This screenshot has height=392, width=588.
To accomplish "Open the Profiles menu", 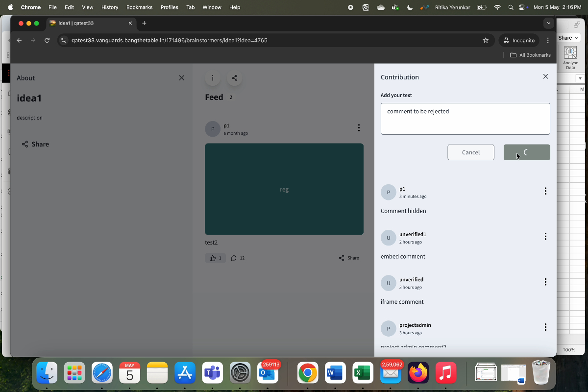I will [170, 7].
